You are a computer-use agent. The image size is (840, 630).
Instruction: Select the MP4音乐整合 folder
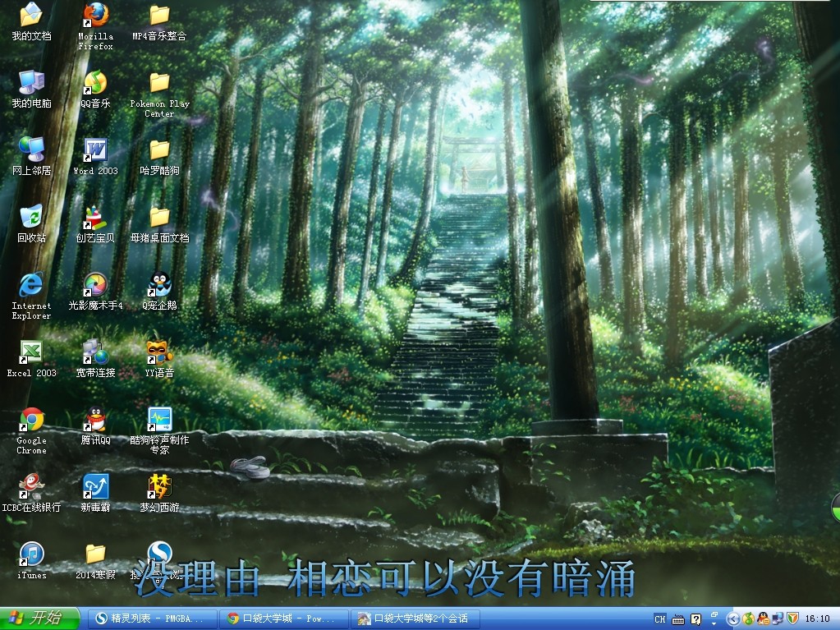159,22
